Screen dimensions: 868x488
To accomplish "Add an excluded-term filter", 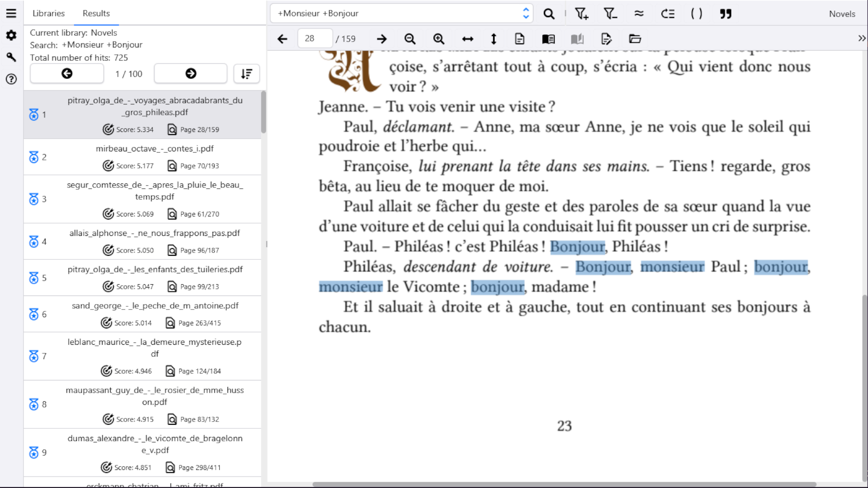I will (610, 14).
